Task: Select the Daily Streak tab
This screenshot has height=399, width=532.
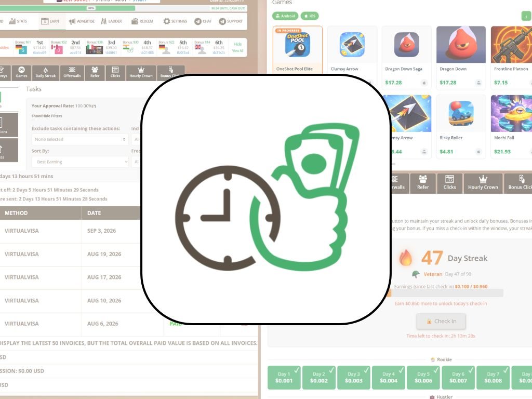Action: point(46,72)
